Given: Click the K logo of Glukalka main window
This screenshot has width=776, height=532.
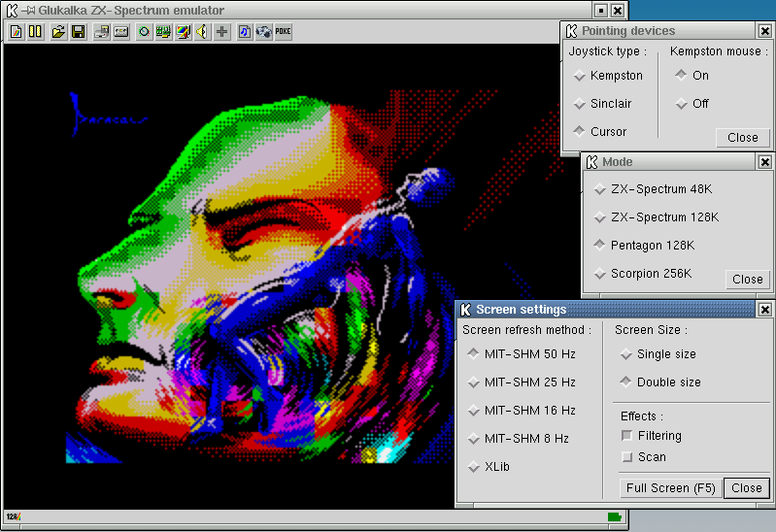Looking at the screenshot, I should [12, 10].
